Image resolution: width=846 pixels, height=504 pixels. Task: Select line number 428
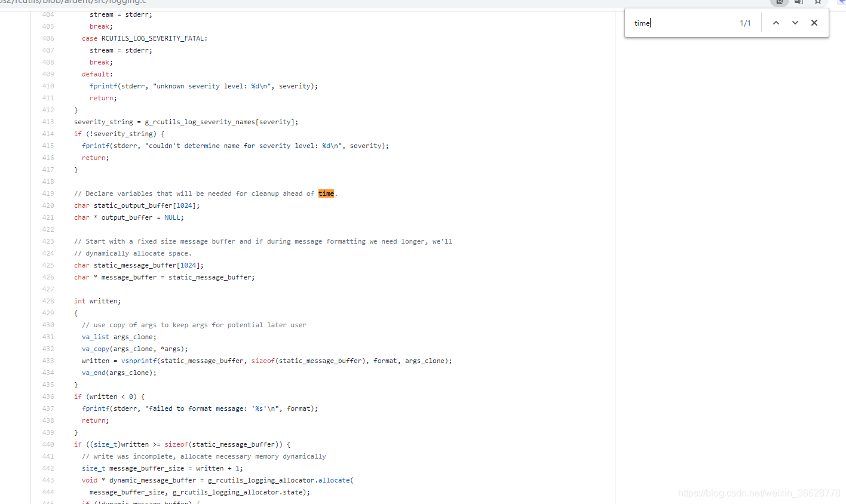(48, 301)
